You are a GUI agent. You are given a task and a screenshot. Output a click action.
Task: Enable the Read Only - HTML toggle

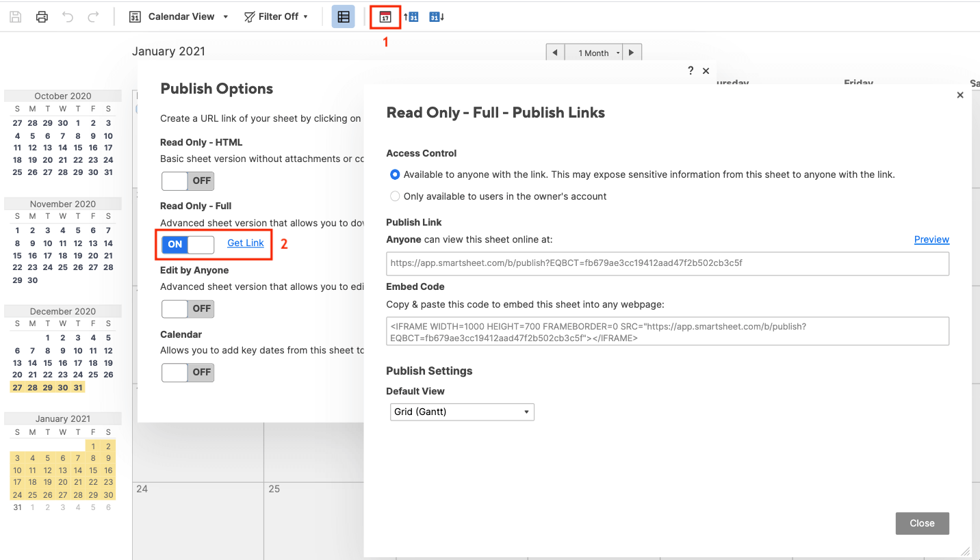188,181
